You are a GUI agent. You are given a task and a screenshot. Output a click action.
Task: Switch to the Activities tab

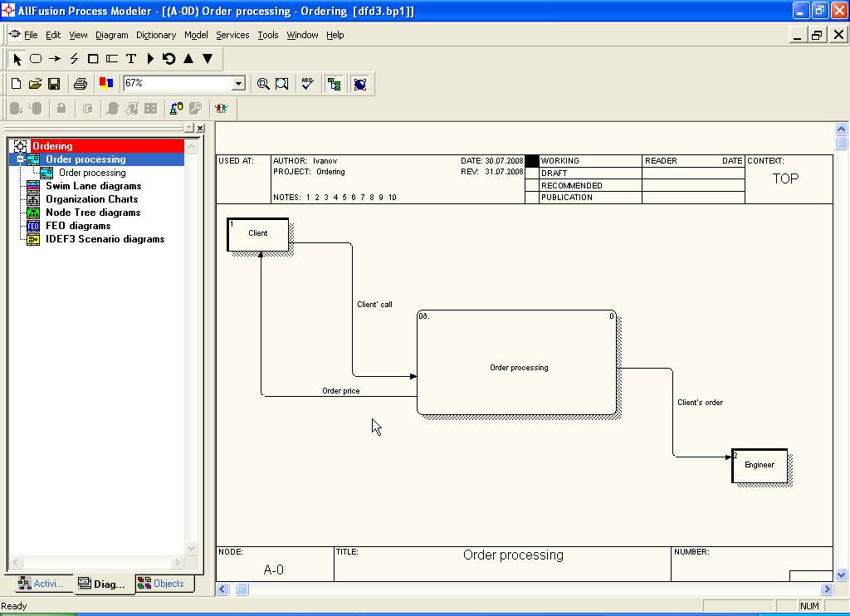[42, 584]
